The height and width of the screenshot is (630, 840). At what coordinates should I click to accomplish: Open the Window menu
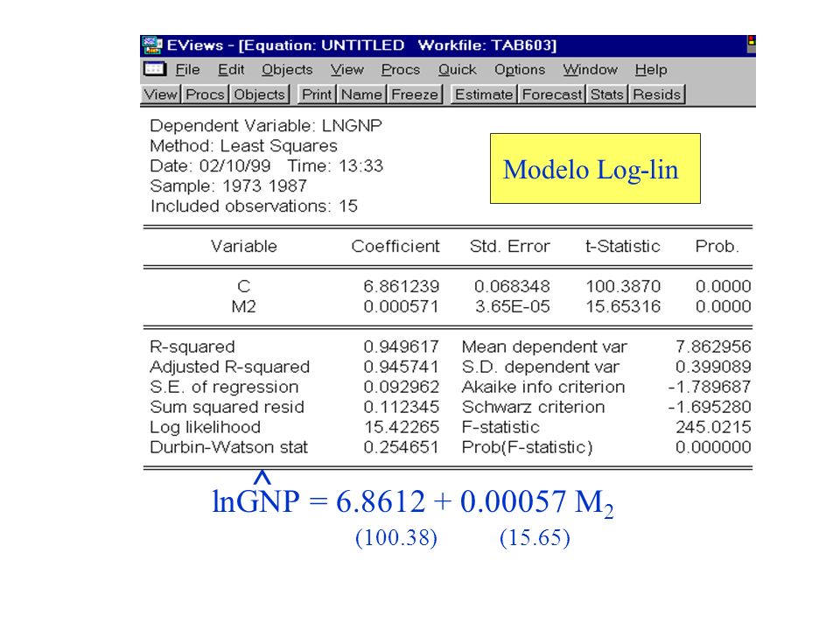coord(590,70)
